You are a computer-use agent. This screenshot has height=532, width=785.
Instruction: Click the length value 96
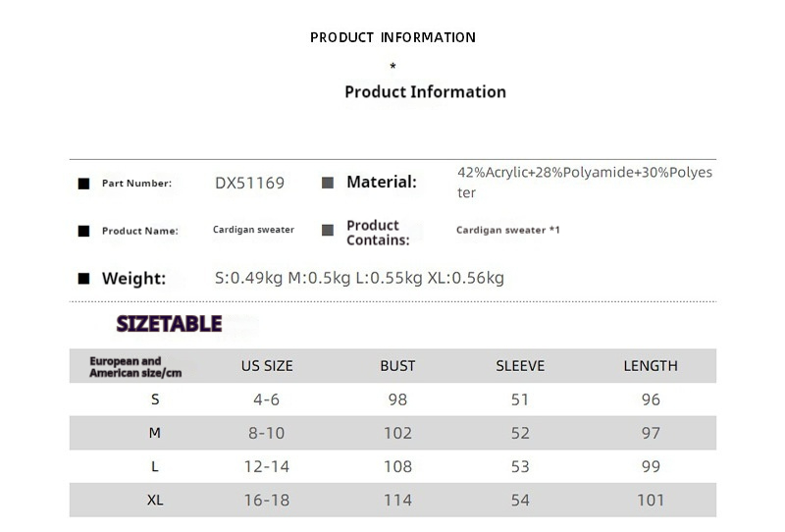tap(651, 399)
